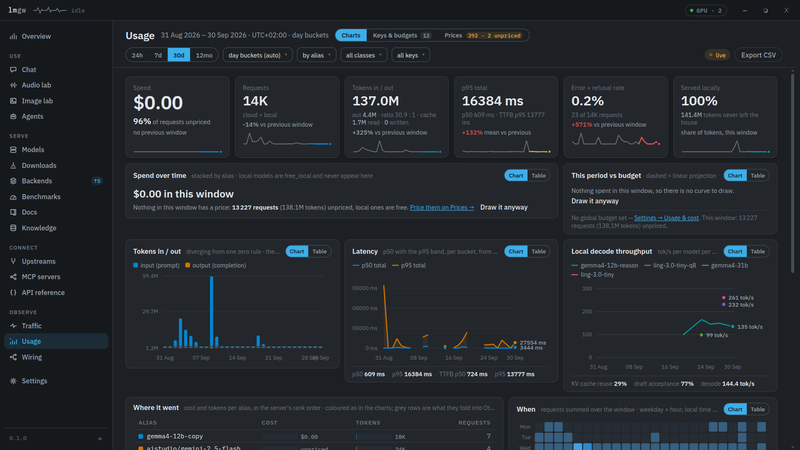The height and width of the screenshot is (450, 800).
Task: Open the all keys filter dropdown
Action: click(x=411, y=55)
